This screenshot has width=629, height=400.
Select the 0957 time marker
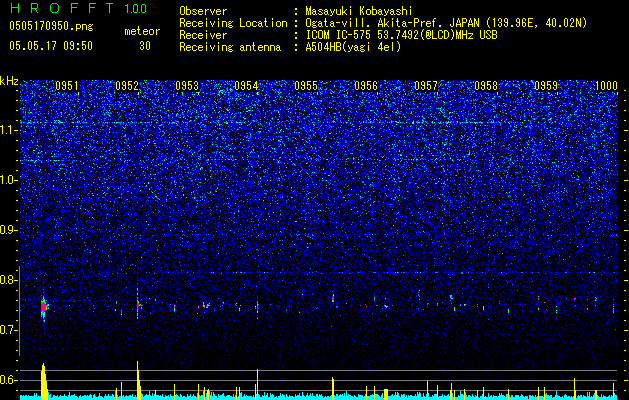click(426, 86)
